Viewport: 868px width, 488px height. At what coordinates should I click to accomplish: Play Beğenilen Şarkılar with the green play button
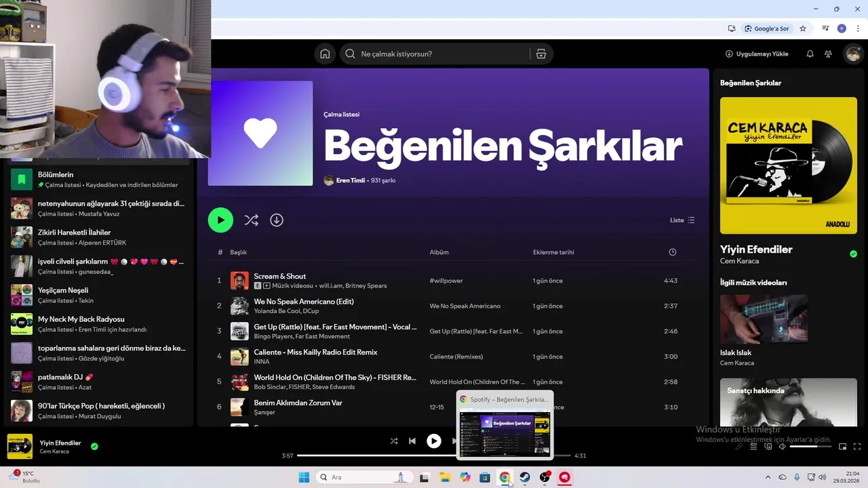coord(220,220)
